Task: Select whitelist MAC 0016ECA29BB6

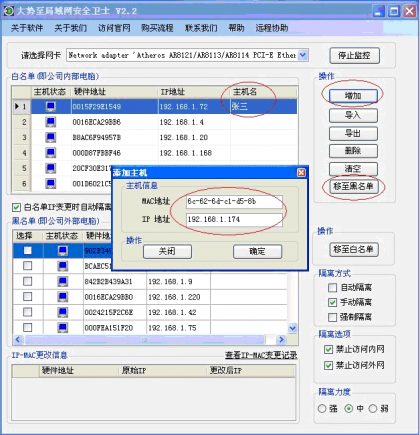Action: [x=115, y=122]
